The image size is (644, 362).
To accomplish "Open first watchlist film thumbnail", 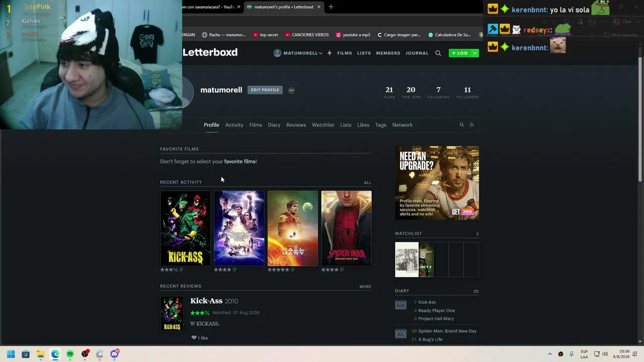I will coord(407,259).
